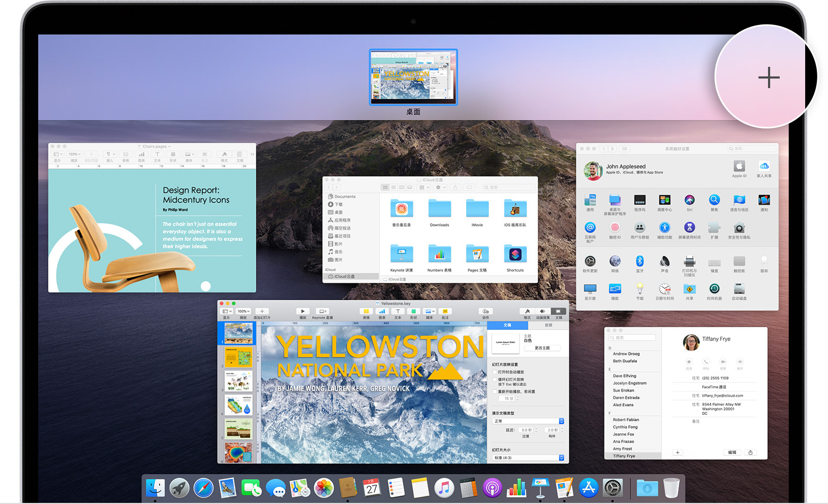Click the 编辑 edit button in Contacts
The width and height of the screenshot is (828, 504).
(732, 453)
